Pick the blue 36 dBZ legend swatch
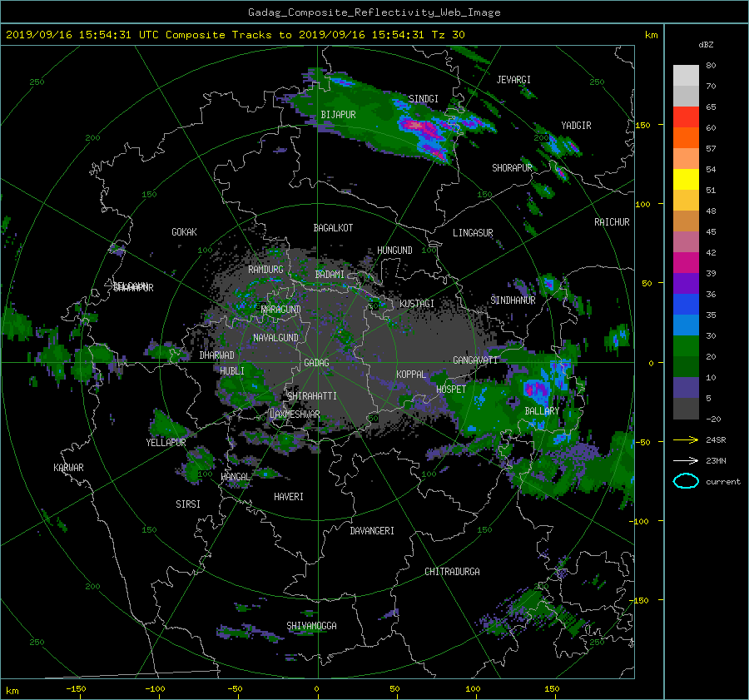749x700 pixels. [x=686, y=304]
